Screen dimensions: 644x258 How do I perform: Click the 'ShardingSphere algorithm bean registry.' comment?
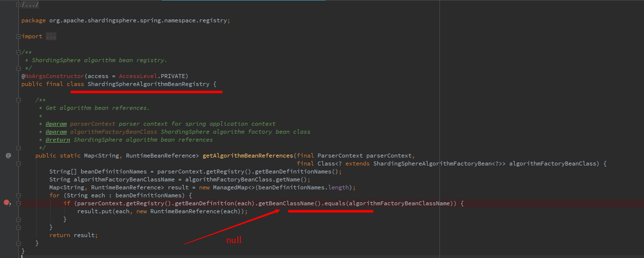pyautogui.click(x=100, y=60)
